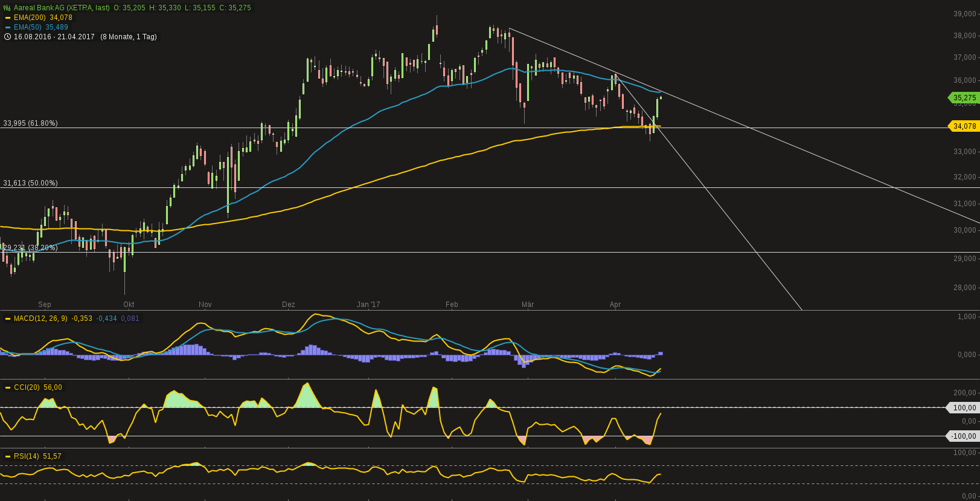Click the date range 16.08.2016 - 21.04.2017

(x=54, y=37)
